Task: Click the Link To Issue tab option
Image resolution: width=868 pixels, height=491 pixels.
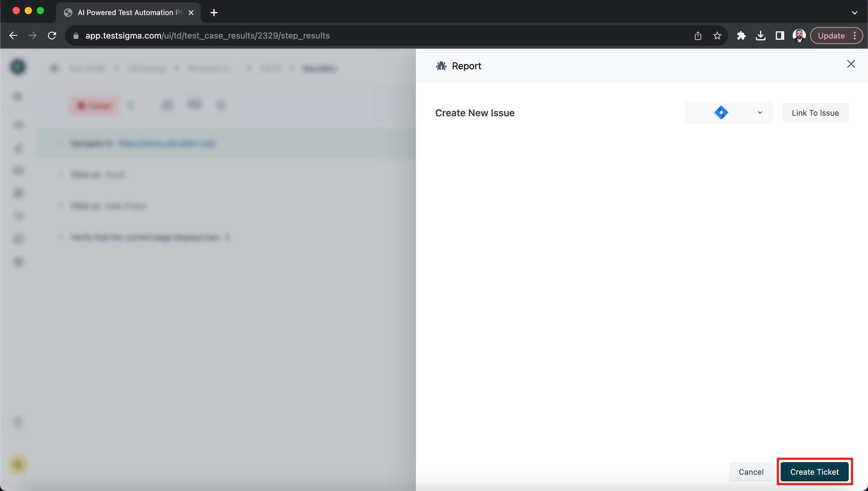Action: pos(815,113)
